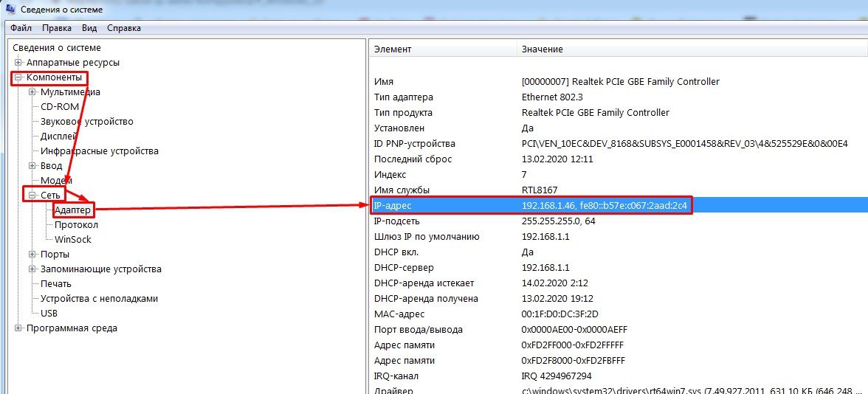Select the Имя службы row

pyautogui.click(x=619, y=190)
